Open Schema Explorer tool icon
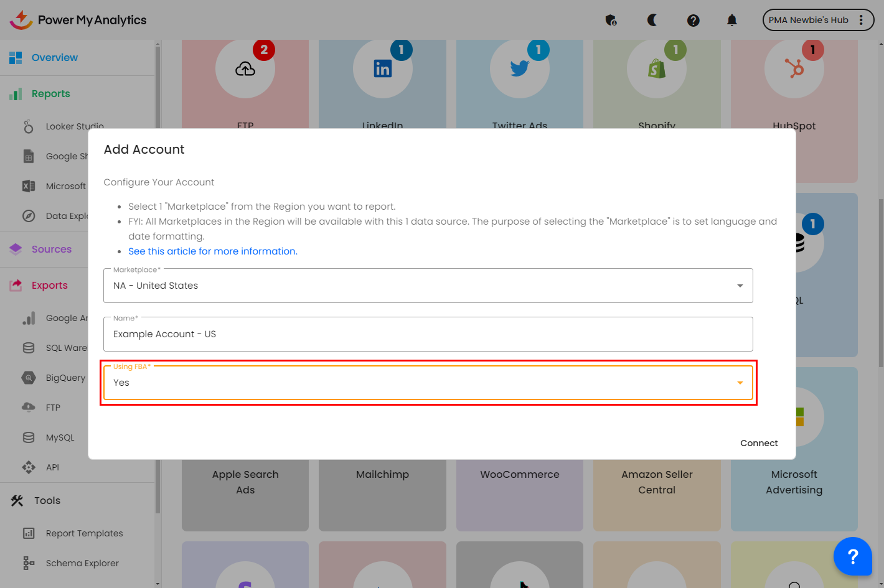 point(29,563)
